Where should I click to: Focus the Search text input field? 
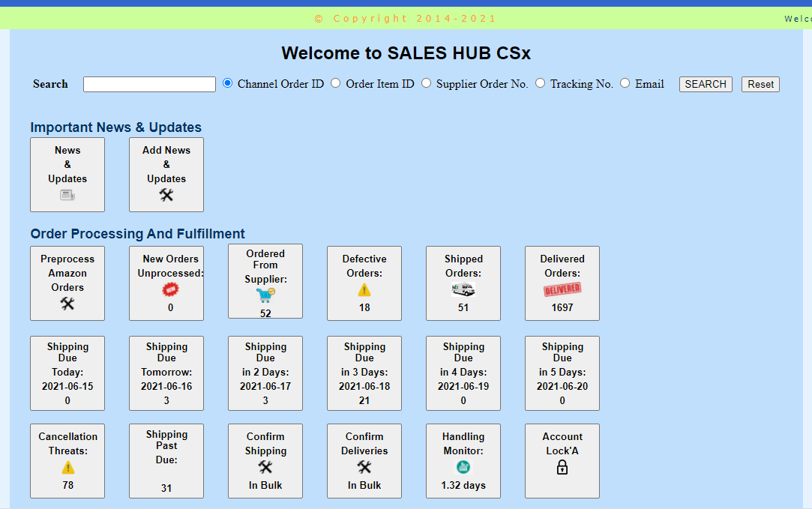click(x=149, y=84)
